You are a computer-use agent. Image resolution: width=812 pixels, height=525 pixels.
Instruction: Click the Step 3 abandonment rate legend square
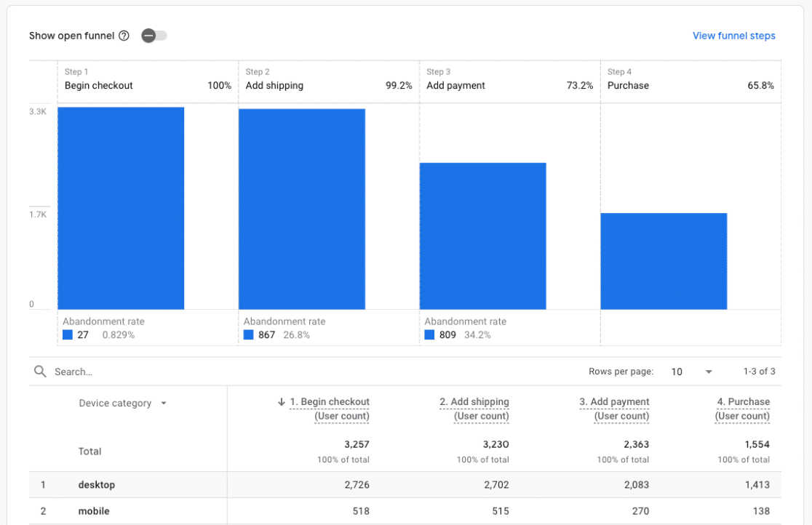point(428,334)
